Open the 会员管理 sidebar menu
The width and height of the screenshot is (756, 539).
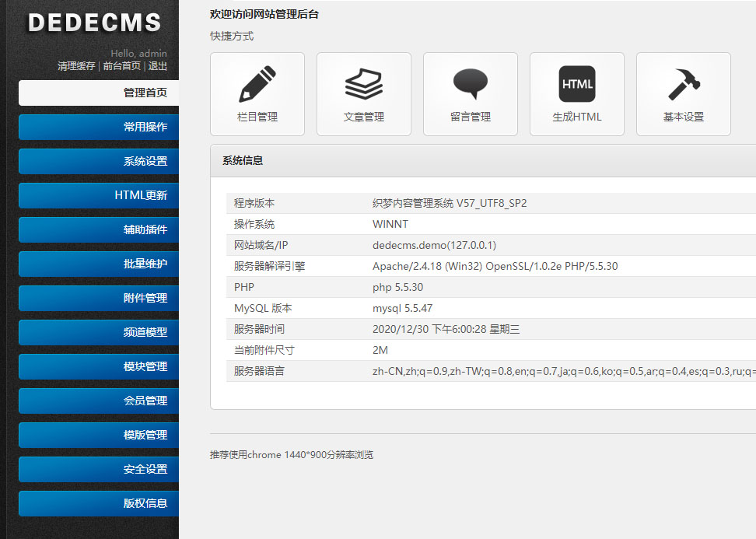(99, 401)
